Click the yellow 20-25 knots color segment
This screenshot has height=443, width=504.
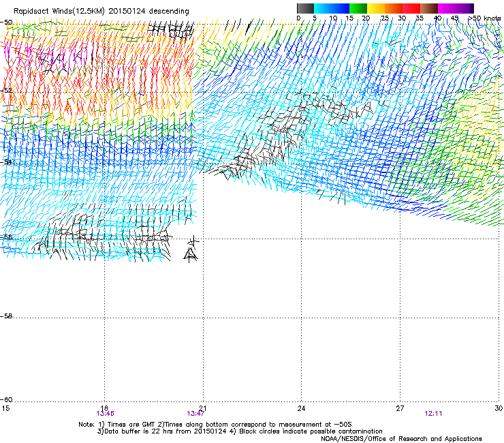point(376,8)
